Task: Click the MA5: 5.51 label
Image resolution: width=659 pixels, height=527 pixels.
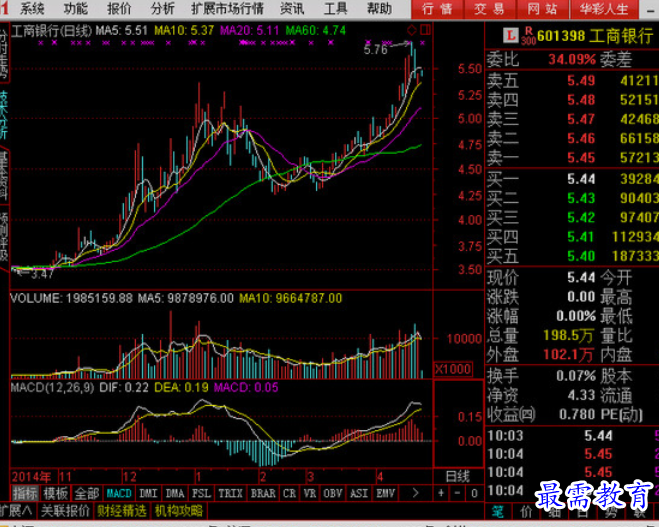Action: pyautogui.click(x=122, y=30)
